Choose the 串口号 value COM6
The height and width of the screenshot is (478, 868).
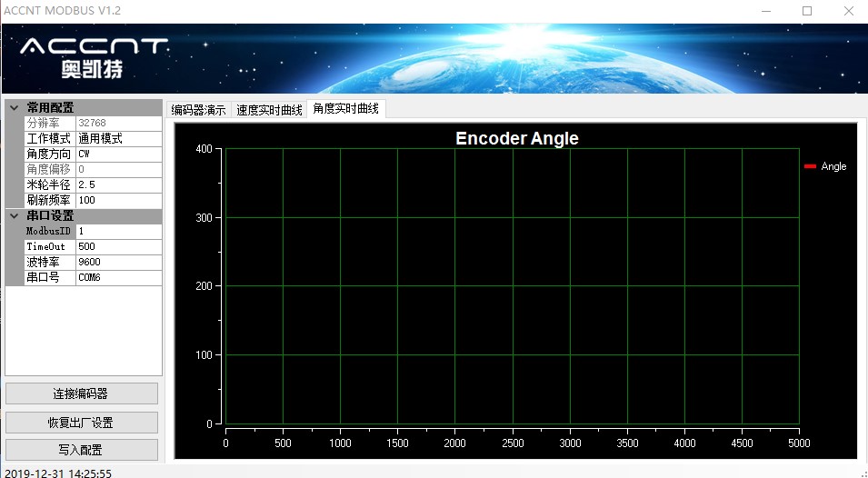pyautogui.click(x=118, y=277)
